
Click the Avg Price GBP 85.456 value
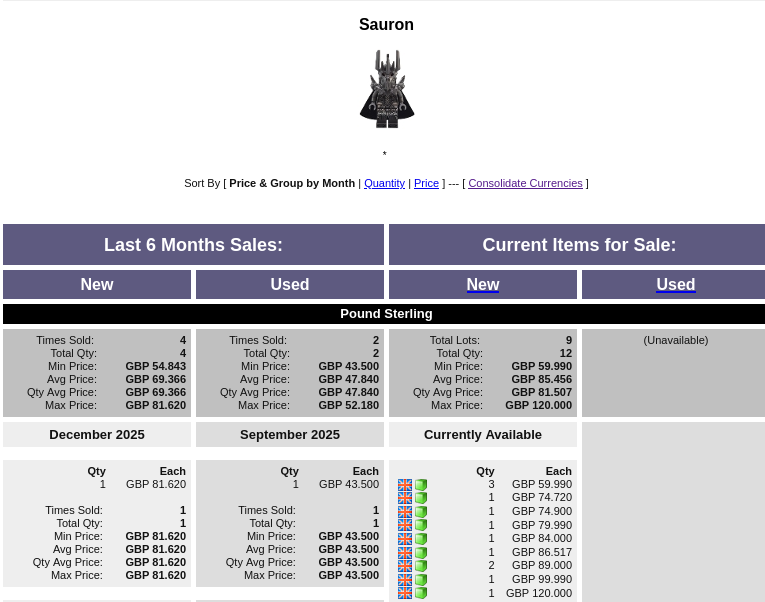click(542, 380)
